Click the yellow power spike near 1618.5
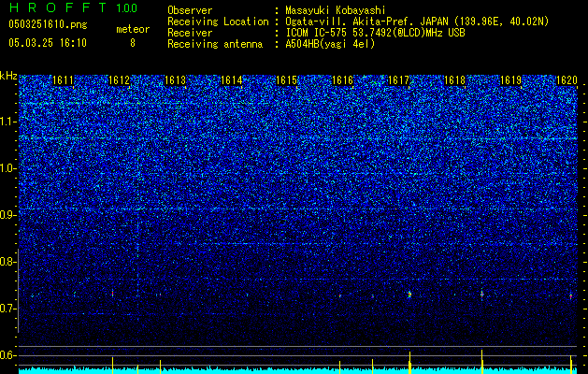This screenshot has width=588, height=374. tap(481, 362)
